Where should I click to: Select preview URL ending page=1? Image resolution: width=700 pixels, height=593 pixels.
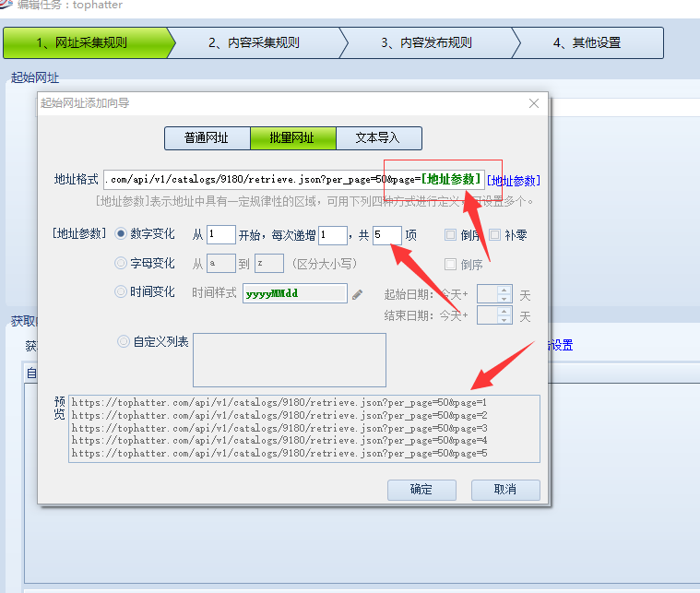click(x=279, y=402)
